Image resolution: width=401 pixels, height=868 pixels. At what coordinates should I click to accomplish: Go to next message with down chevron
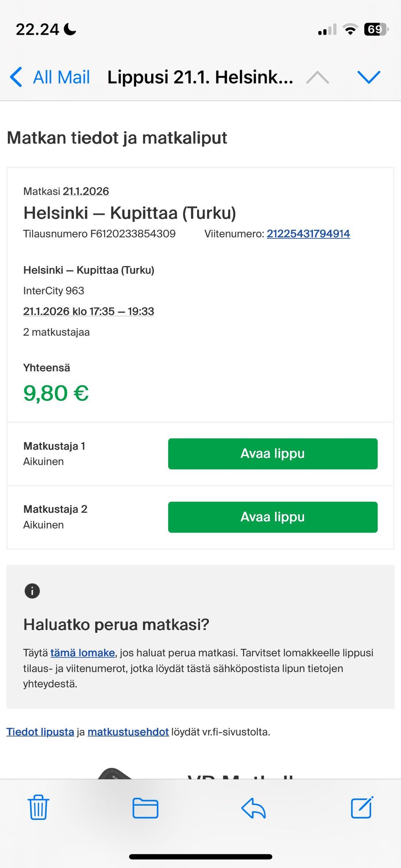369,77
